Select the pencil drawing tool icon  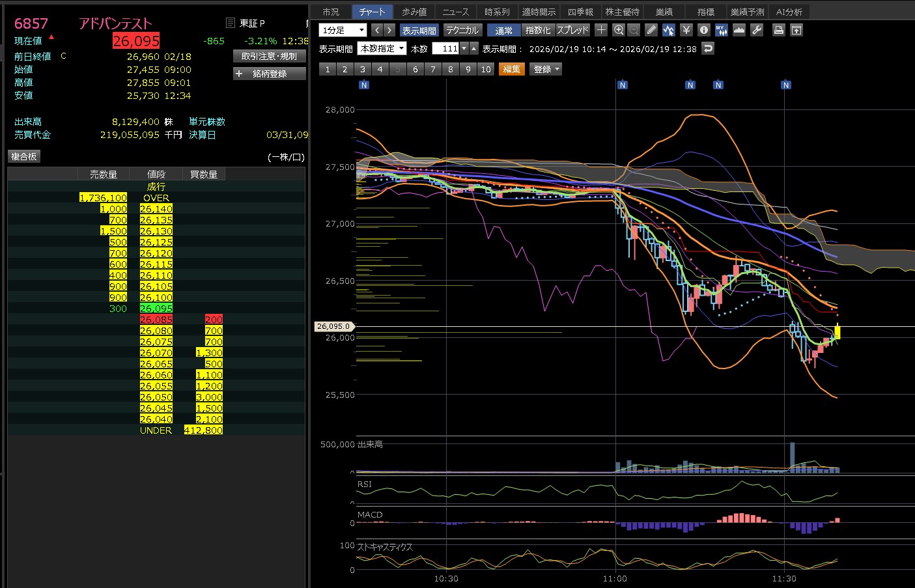651,30
